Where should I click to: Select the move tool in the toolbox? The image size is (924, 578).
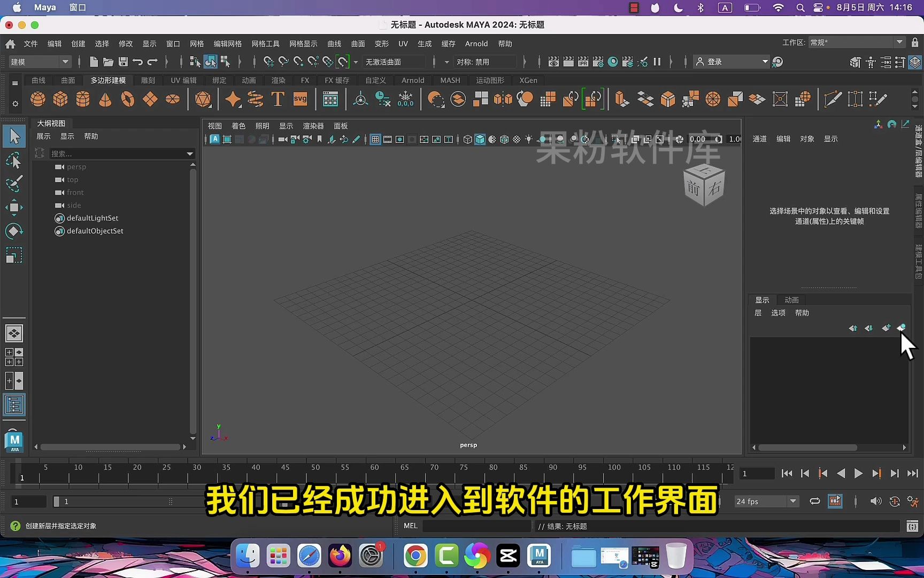14,207
